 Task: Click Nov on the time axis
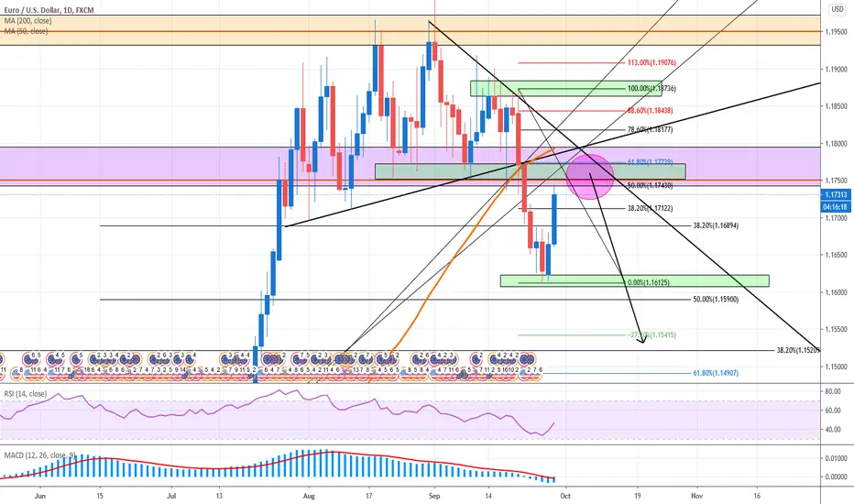696,496
